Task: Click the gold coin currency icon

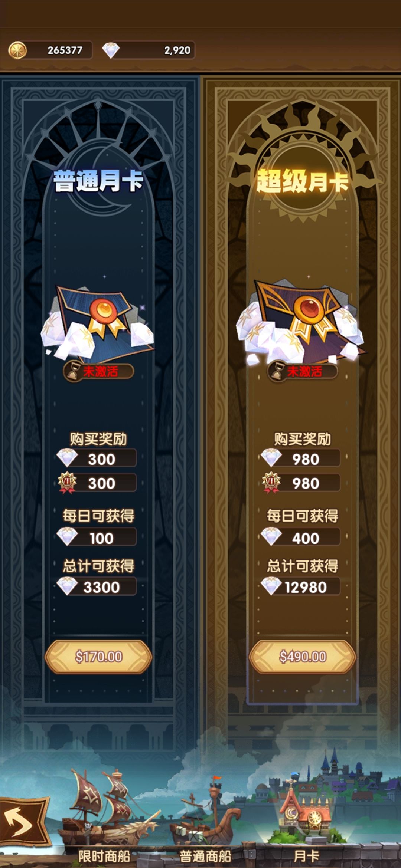Action: coord(17,50)
